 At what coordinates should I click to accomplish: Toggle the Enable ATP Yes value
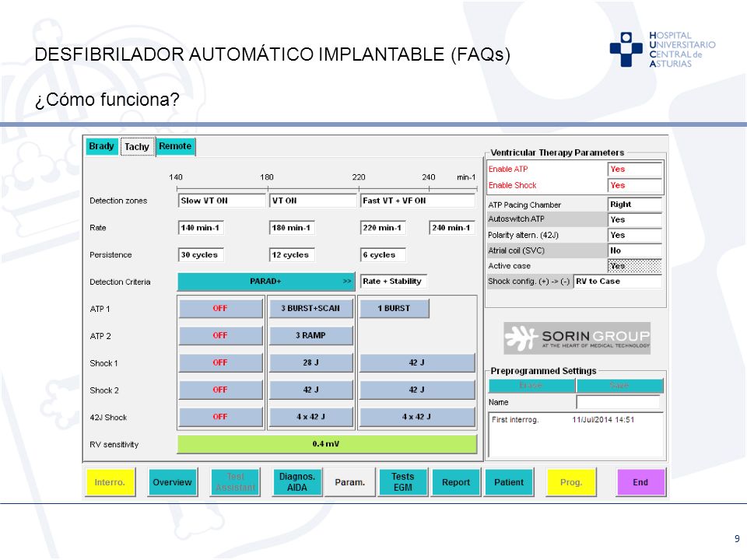635,169
